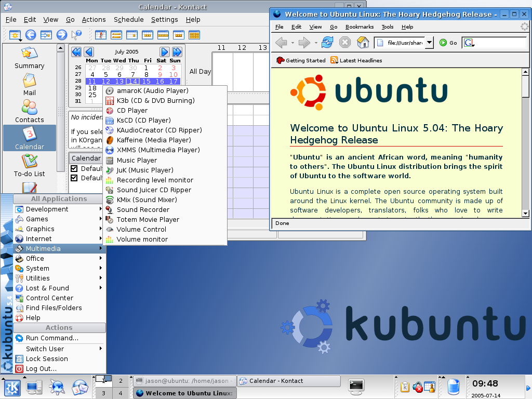This screenshot has width=532, height=399.
Task: Click the New Event icon in Kontact toolbar
Action: click(x=15, y=35)
